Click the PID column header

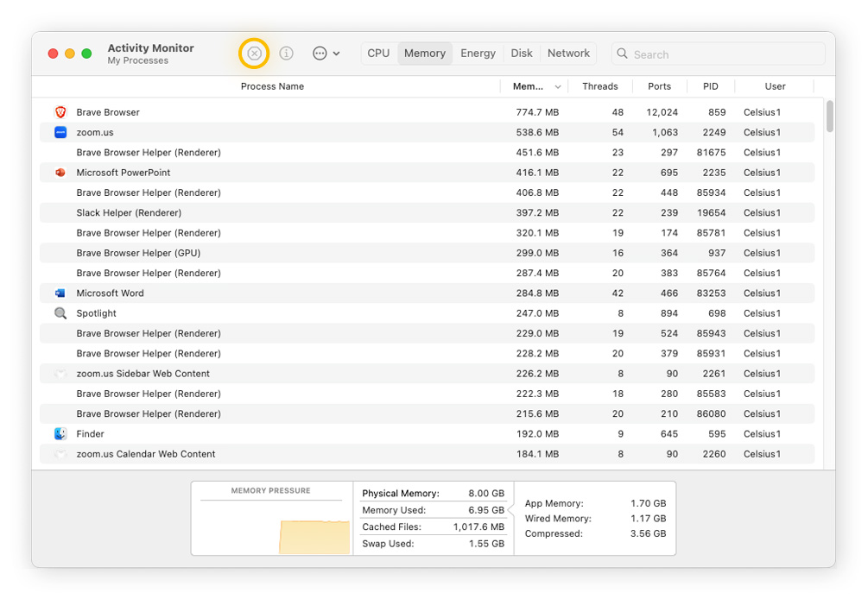710,86
